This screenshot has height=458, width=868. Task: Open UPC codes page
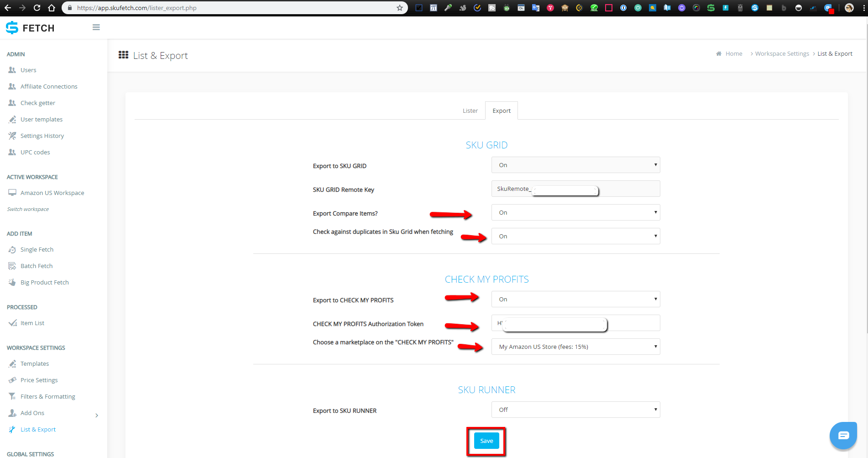35,152
